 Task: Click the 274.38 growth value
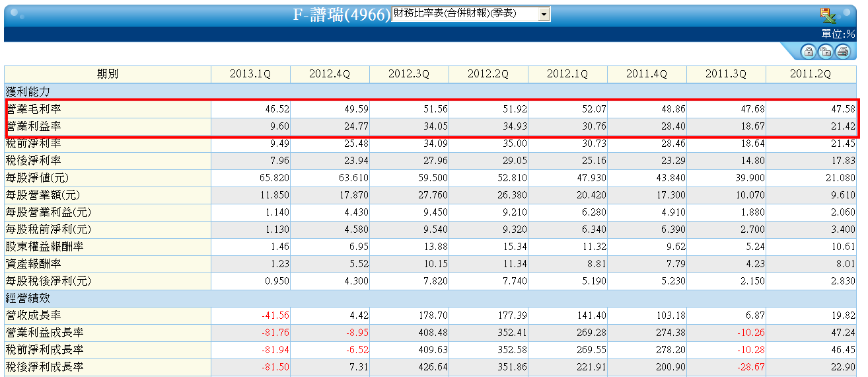click(x=672, y=333)
